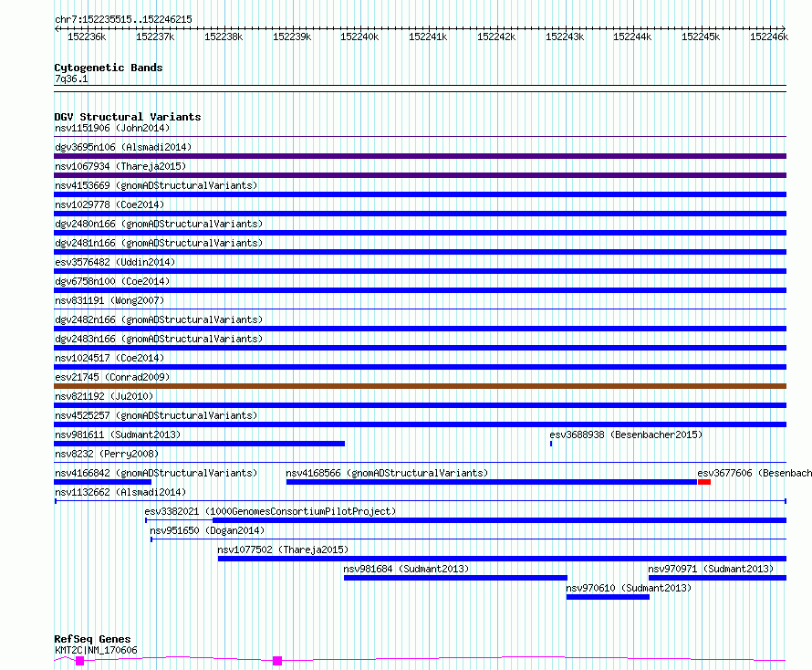Click the nsv821192 (Ju2010) label
The height and width of the screenshot is (670, 812).
pos(104,396)
